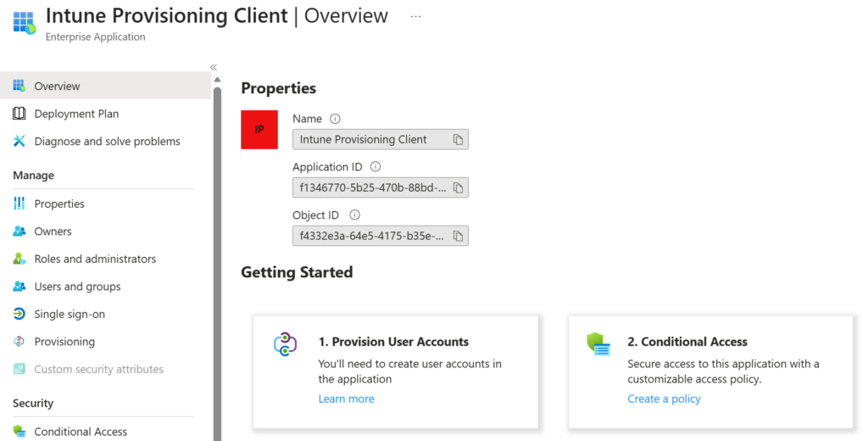
Task: Copy the Object ID icon
Action: coord(458,236)
